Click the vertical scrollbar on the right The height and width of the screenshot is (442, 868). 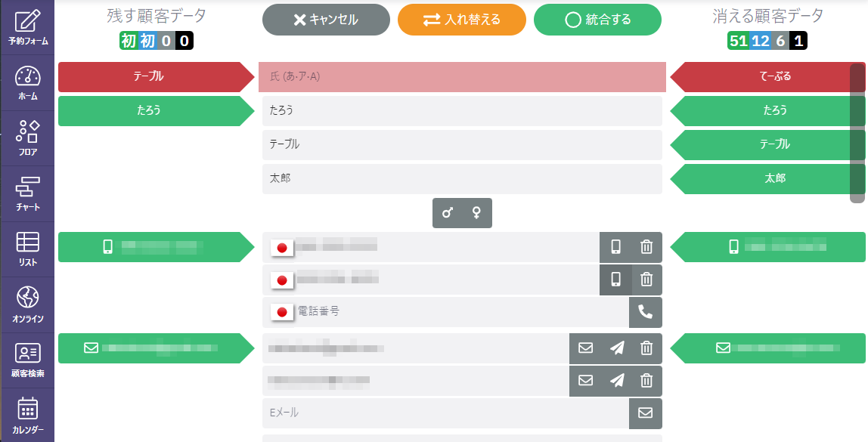click(x=857, y=133)
